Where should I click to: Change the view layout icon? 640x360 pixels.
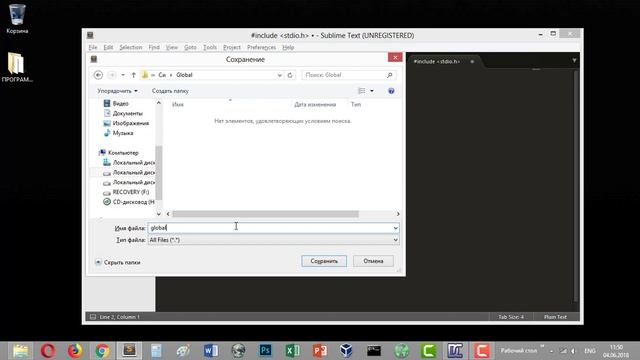pos(362,91)
